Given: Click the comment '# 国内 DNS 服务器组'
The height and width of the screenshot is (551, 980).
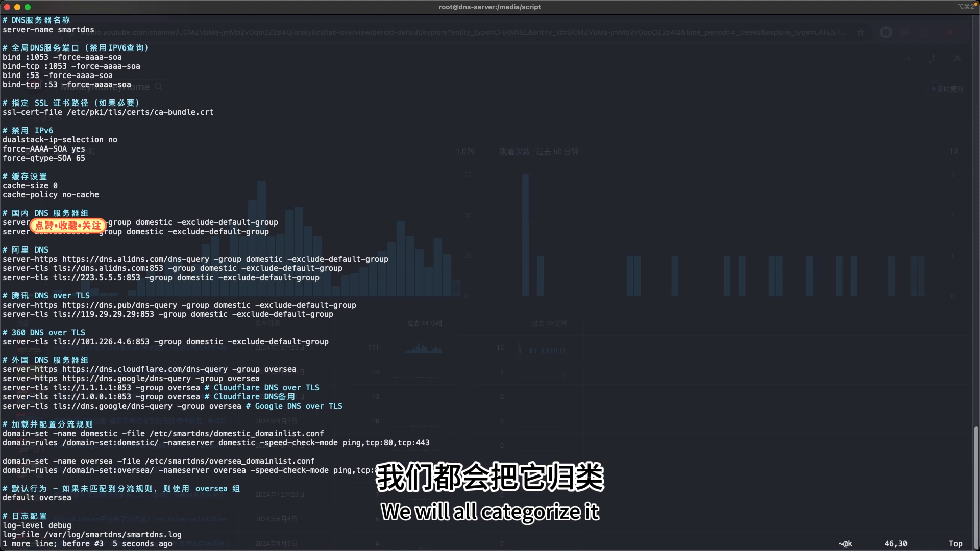Looking at the screenshot, I should (x=45, y=213).
